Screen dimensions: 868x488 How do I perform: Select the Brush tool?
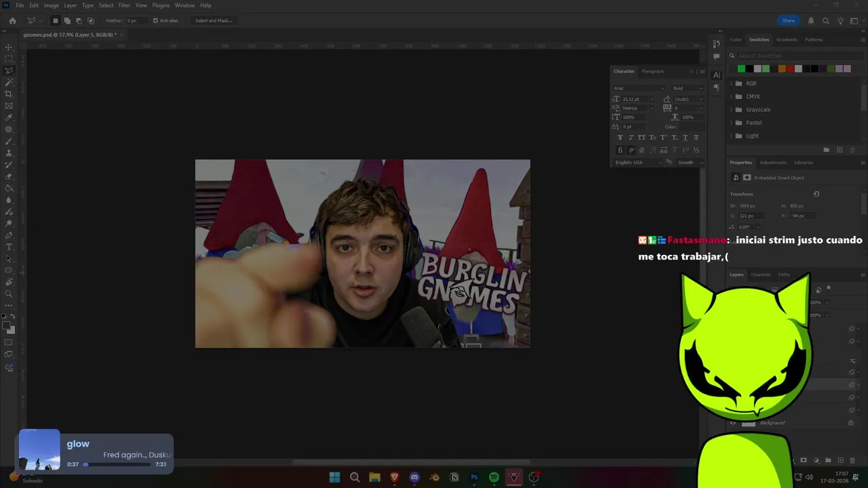(9, 141)
